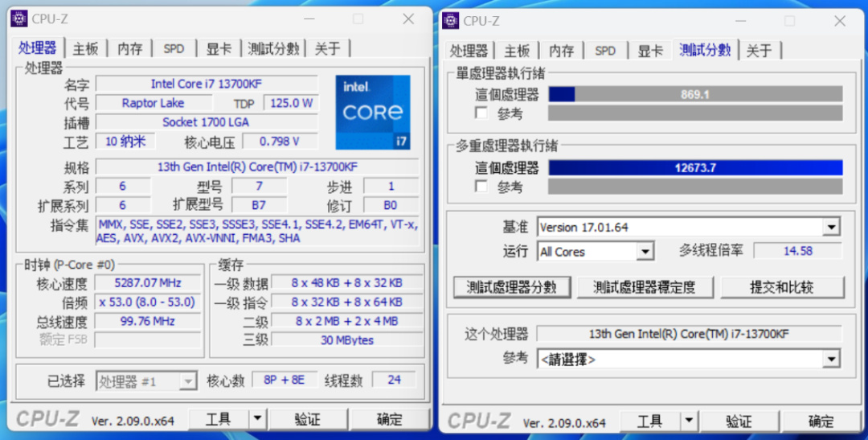Click the 确定 button in right window
The height and width of the screenshot is (440, 868).
[821, 421]
